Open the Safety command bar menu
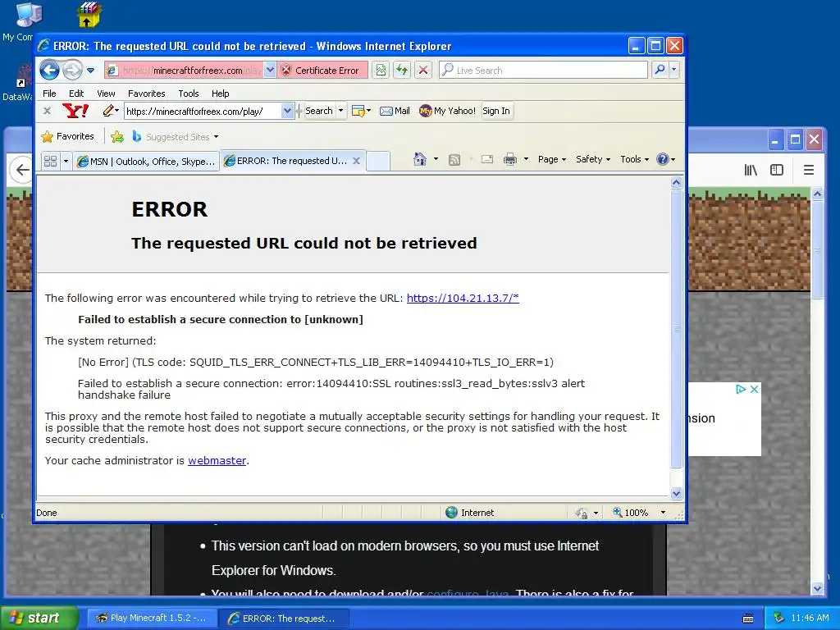This screenshot has width=840, height=630. click(593, 159)
